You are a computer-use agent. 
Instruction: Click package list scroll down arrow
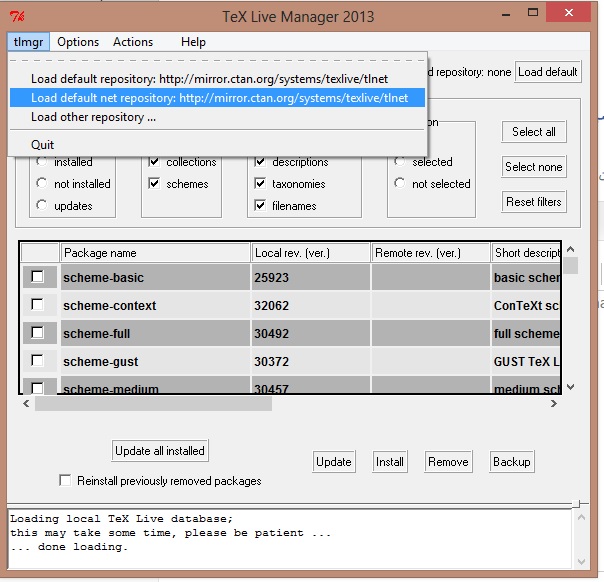click(571, 387)
